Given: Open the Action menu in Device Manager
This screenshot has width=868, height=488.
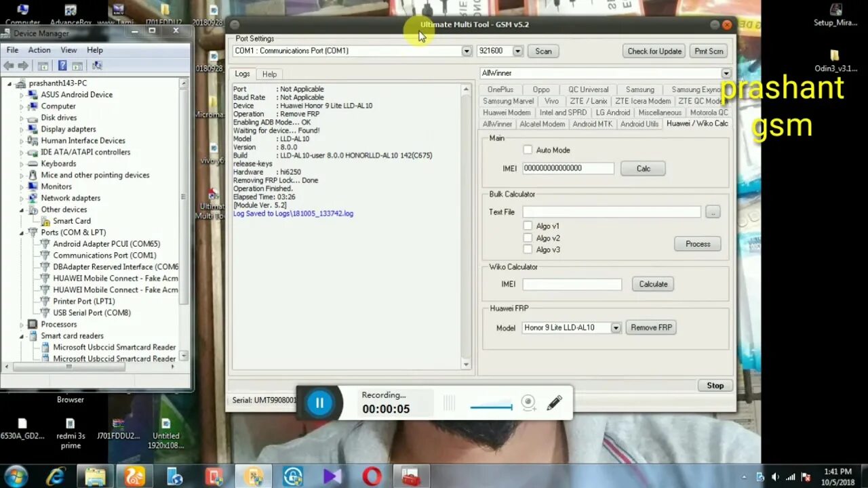Looking at the screenshot, I should pos(39,50).
